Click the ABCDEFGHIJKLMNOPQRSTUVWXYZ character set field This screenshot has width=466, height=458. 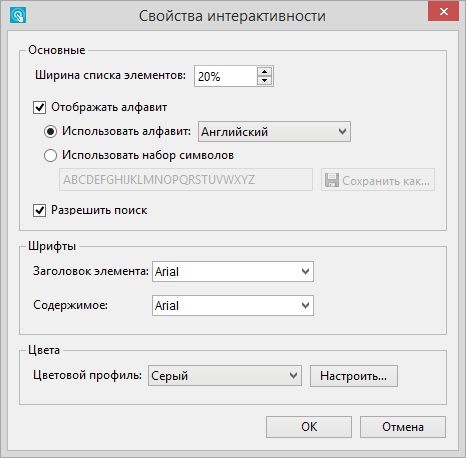click(x=186, y=180)
